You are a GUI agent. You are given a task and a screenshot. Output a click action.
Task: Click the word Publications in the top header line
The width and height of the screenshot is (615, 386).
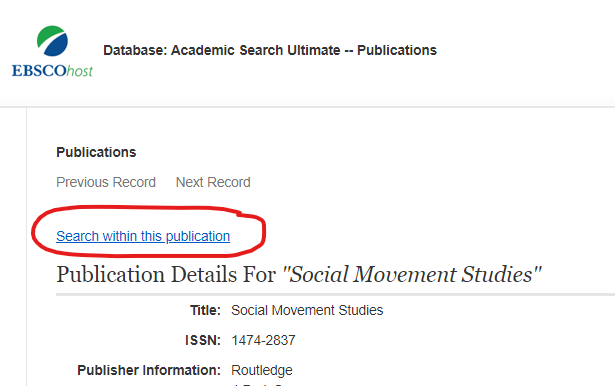coord(397,50)
